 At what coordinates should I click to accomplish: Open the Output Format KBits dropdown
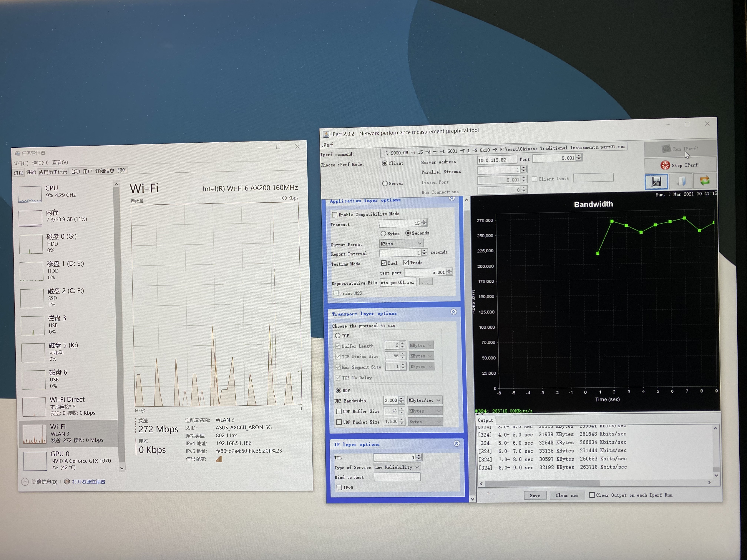coord(401,243)
